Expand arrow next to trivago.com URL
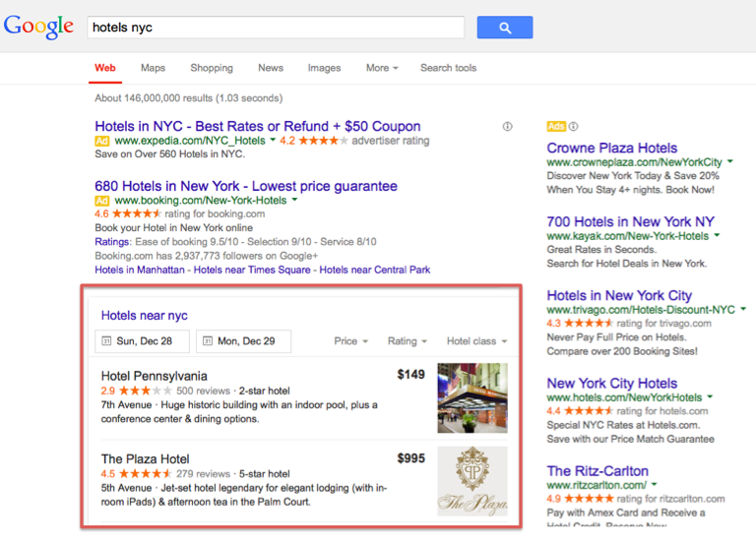The image size is (756, 547). click(x=743, y=309)
